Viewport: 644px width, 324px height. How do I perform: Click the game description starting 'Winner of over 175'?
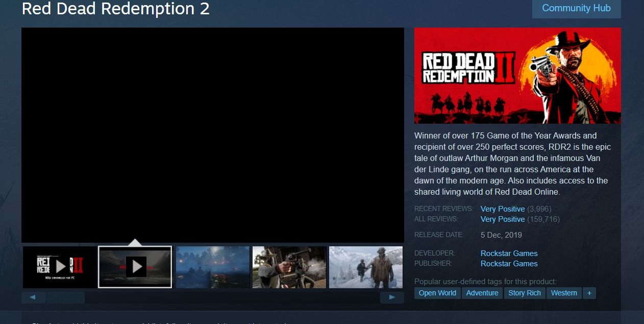[x=513, y=164]
